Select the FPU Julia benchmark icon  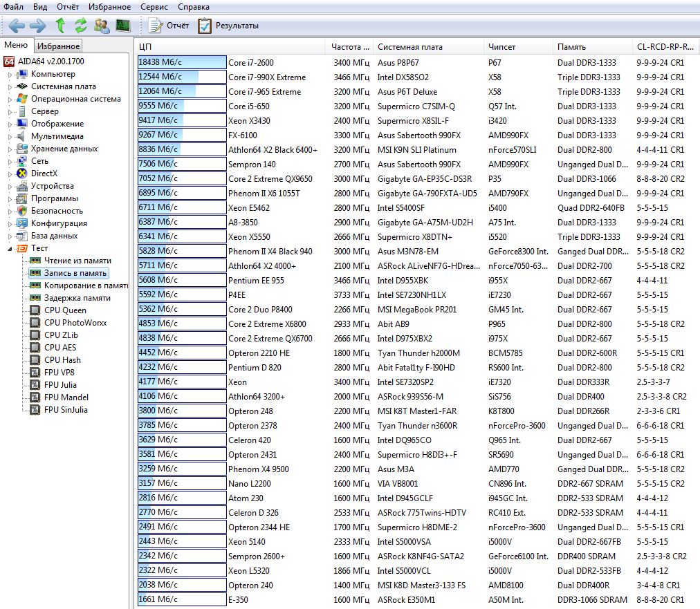(x=35, y=385)
